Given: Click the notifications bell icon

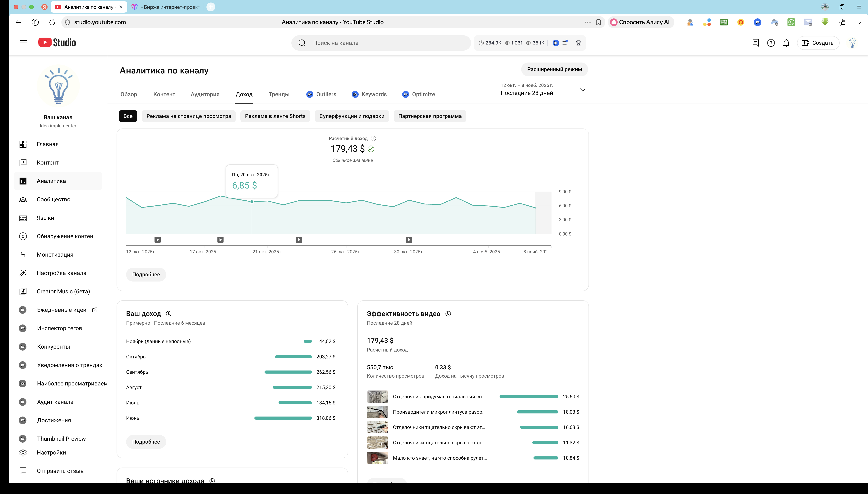Looking at the screenshot, I should 786,43.
